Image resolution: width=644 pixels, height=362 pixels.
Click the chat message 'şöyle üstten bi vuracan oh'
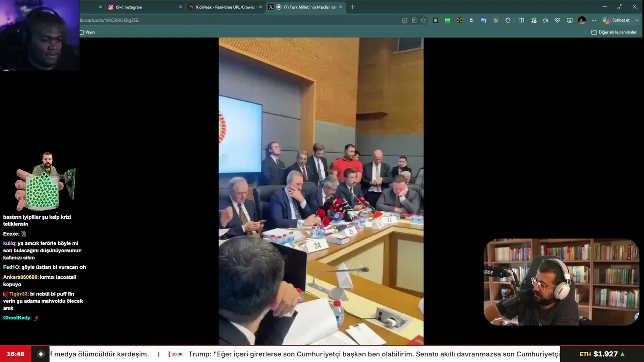coord(53,267)
